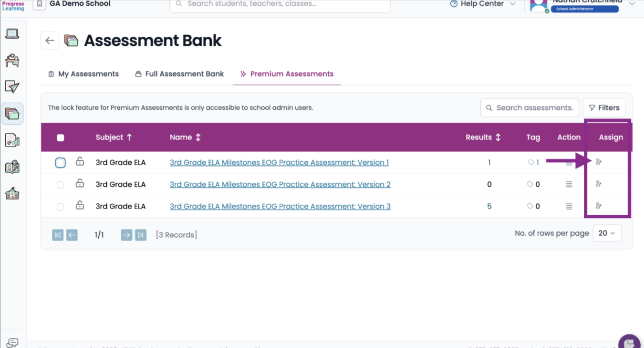Open the Filters button

pos(604,108)
